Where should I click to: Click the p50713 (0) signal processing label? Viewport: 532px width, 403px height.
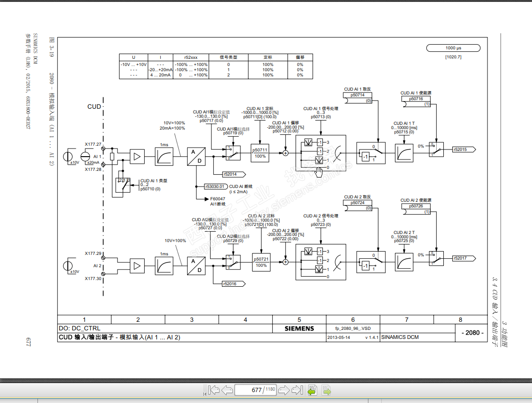tap(321, 117)
